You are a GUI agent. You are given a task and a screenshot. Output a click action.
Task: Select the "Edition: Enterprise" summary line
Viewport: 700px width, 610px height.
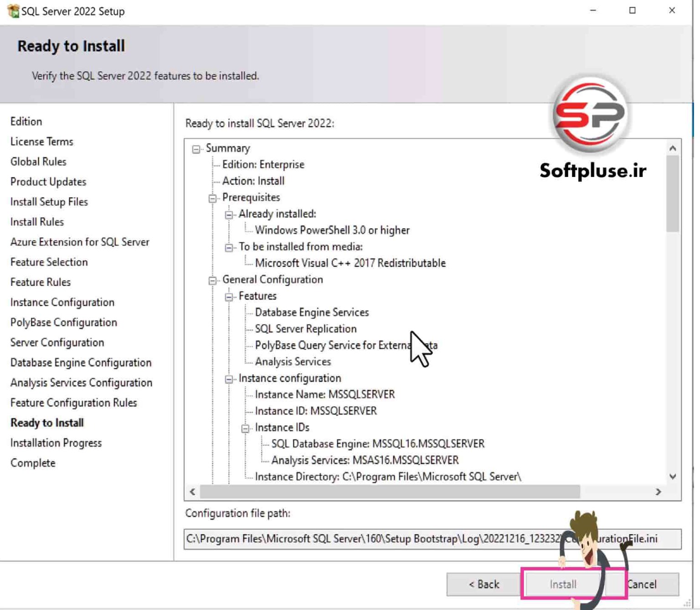(x=263, y=165)
